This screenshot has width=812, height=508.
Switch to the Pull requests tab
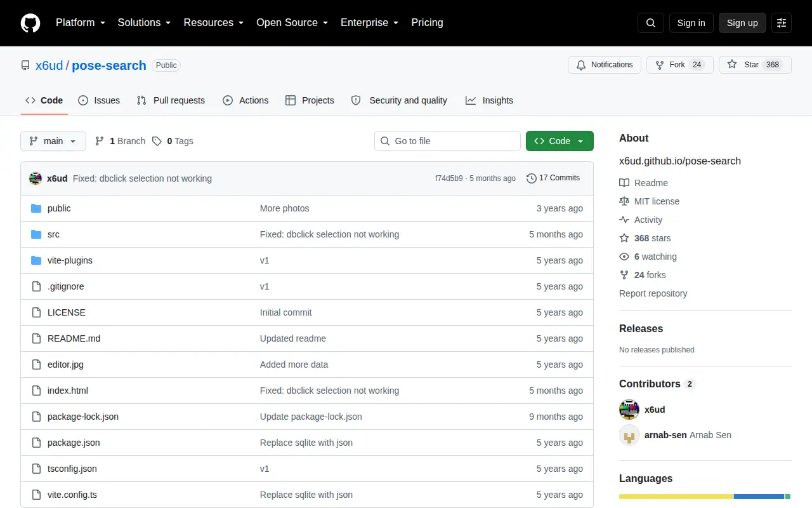click(x=171, y=100)
